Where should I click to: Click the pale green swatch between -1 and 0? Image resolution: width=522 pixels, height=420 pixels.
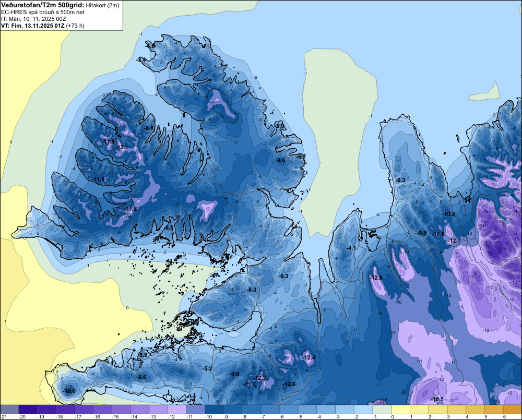(x=382, y=410)
